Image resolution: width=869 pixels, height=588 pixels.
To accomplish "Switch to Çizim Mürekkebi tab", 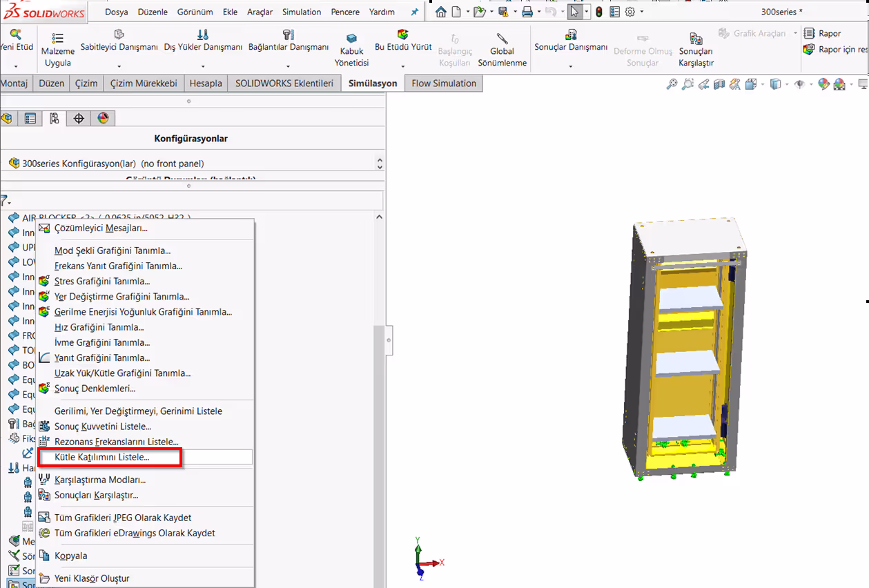I will [x=144, y=83].
